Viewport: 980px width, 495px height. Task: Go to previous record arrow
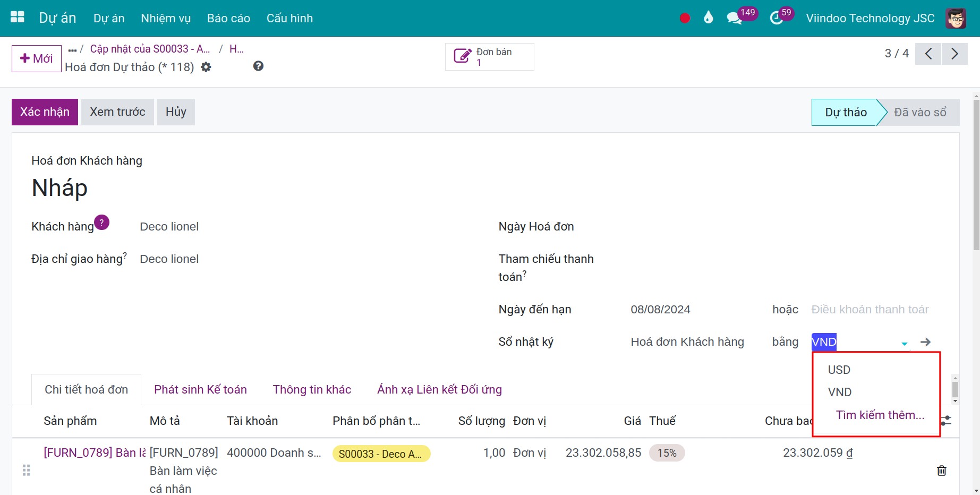[928, 54]
